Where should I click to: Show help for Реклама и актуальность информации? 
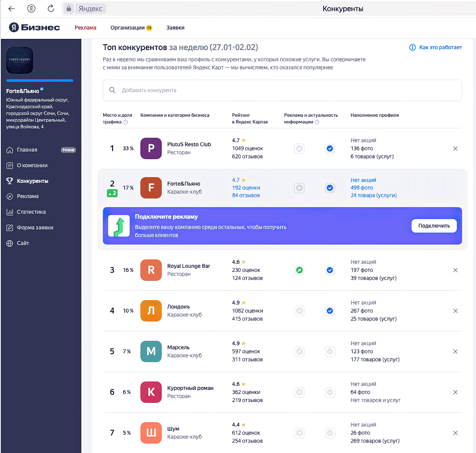(x=317, y=122)
